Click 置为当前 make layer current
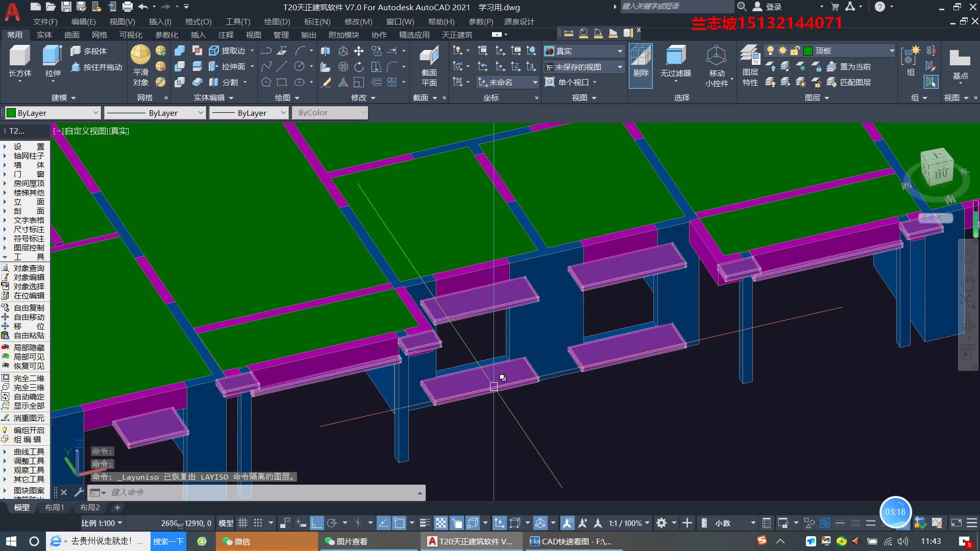 click(x=849, y=67)
